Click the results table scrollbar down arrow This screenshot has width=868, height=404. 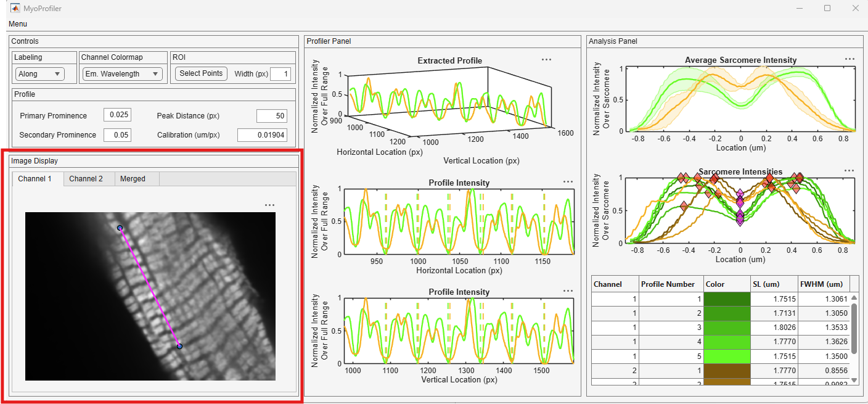[x=854, y=381]
